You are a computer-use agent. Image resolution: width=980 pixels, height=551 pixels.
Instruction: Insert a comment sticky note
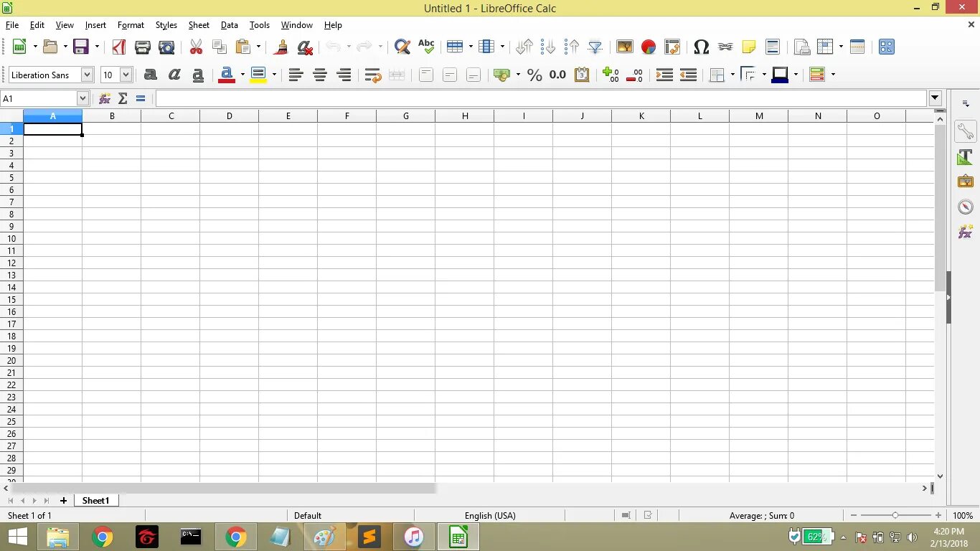[749, 47]
